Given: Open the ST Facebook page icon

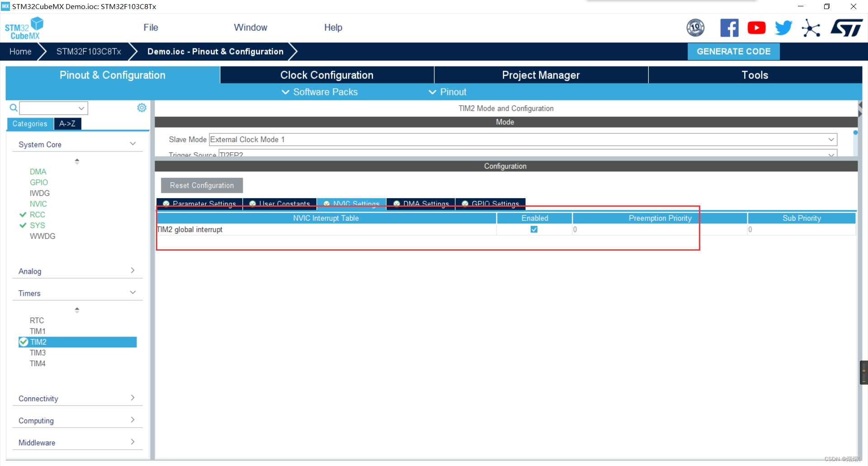Looking at the screenshot, I should tap(729, 28).
